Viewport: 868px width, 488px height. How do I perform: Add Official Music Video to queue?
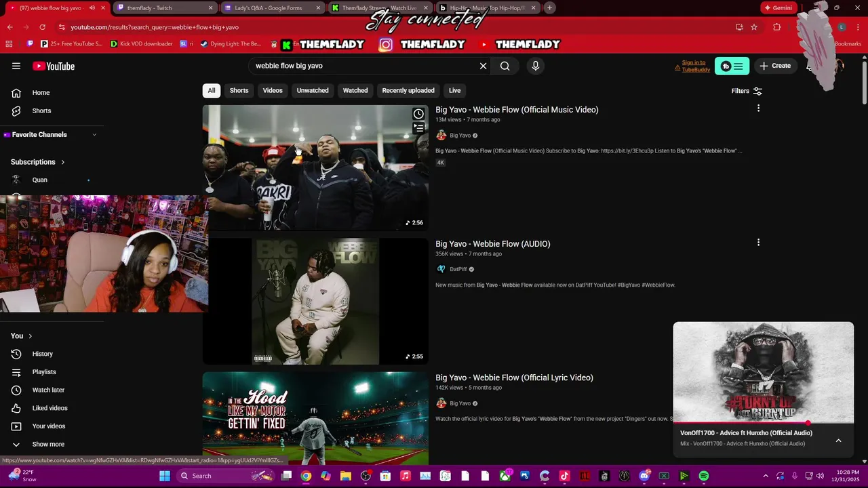(418, 127)
